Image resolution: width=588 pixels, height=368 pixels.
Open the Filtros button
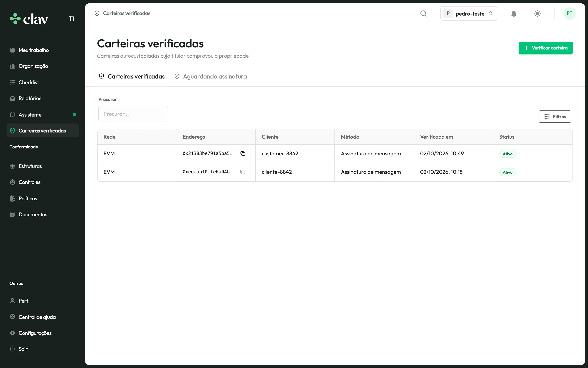[x=555, y=117]
